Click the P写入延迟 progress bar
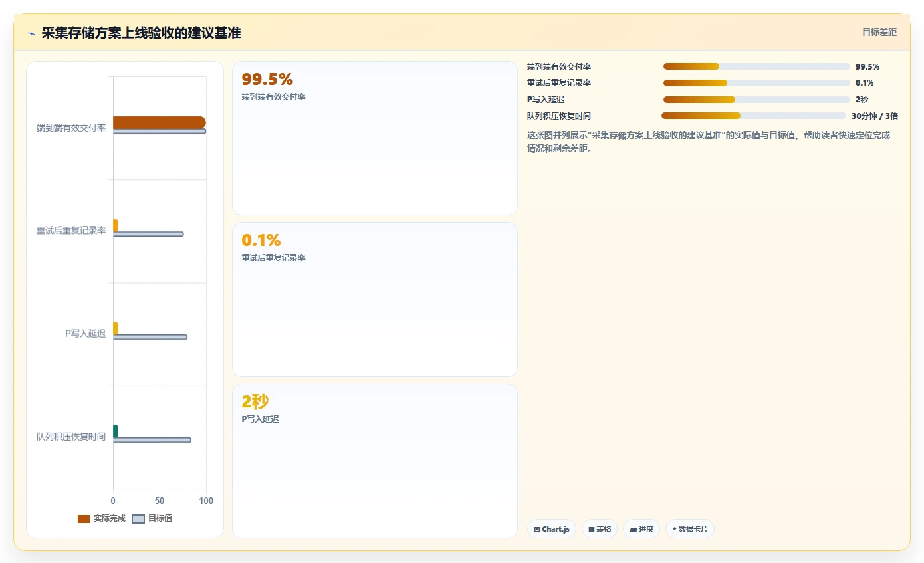 click(x=756, y=100)
